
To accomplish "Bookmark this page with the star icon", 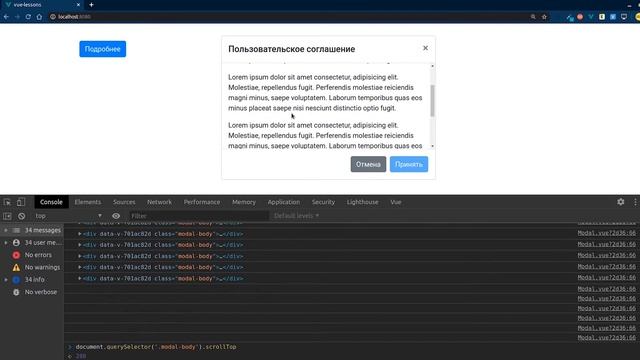I will 544,17.
